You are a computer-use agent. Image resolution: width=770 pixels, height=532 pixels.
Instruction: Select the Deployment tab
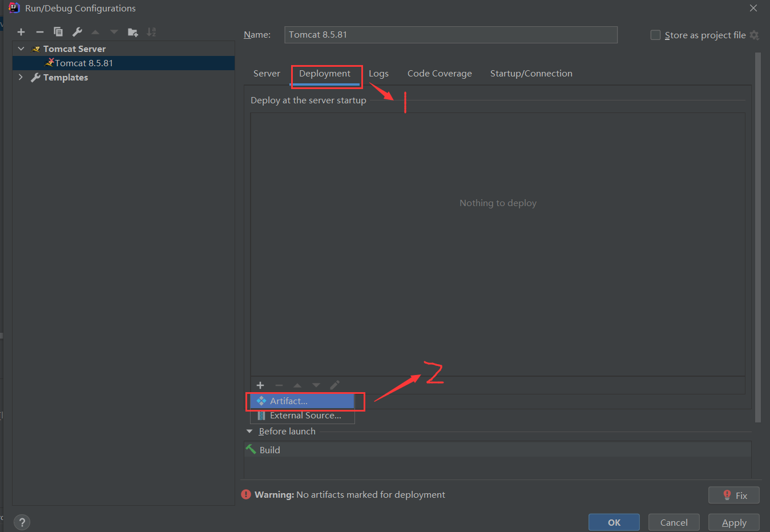[325, 73]
